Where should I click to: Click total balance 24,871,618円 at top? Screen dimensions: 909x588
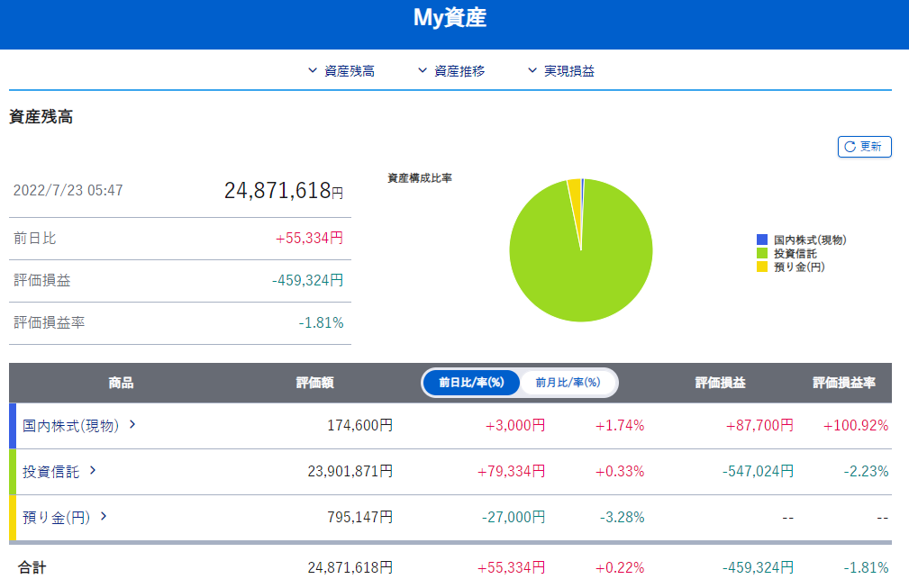[284, 191]
